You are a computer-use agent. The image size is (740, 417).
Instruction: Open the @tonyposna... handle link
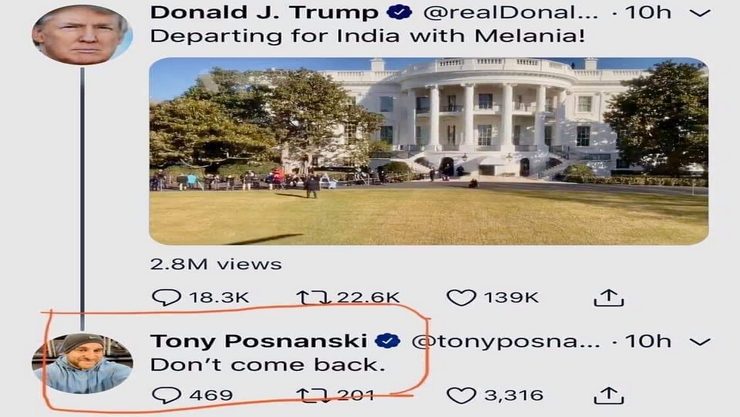click(x=506, y=341)
